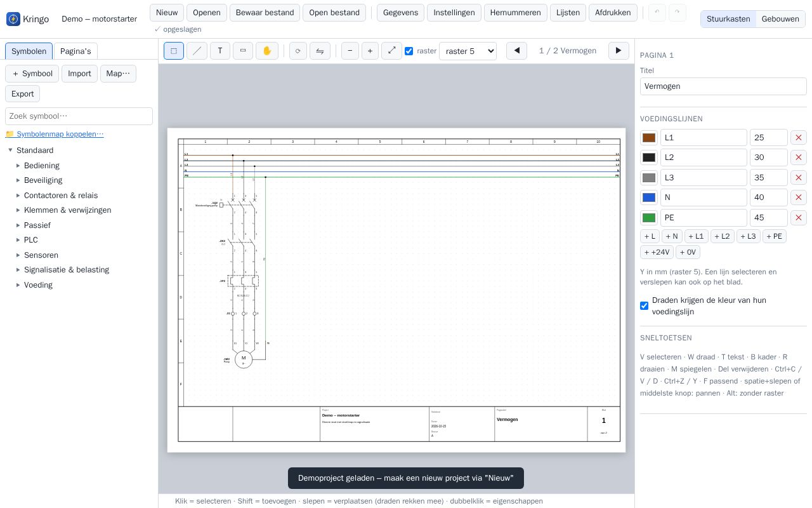Switch to Gebouwen mode

[x=780, y=19]
